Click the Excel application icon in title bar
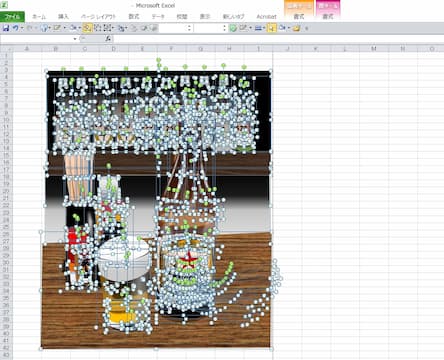 click(x=4, y=5)
